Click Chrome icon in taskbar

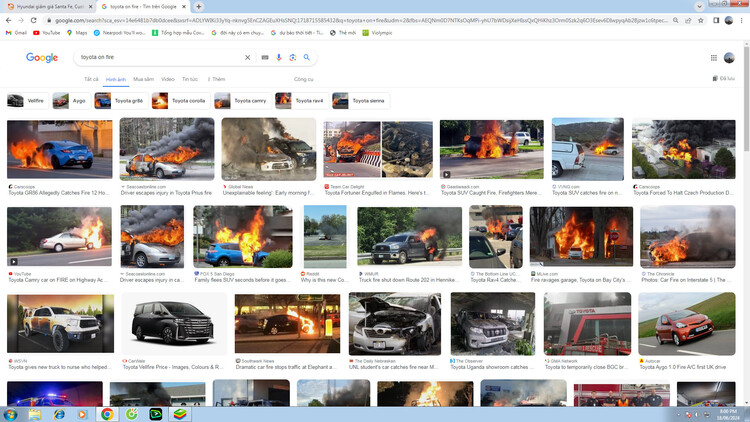click(x=107, y=414)
